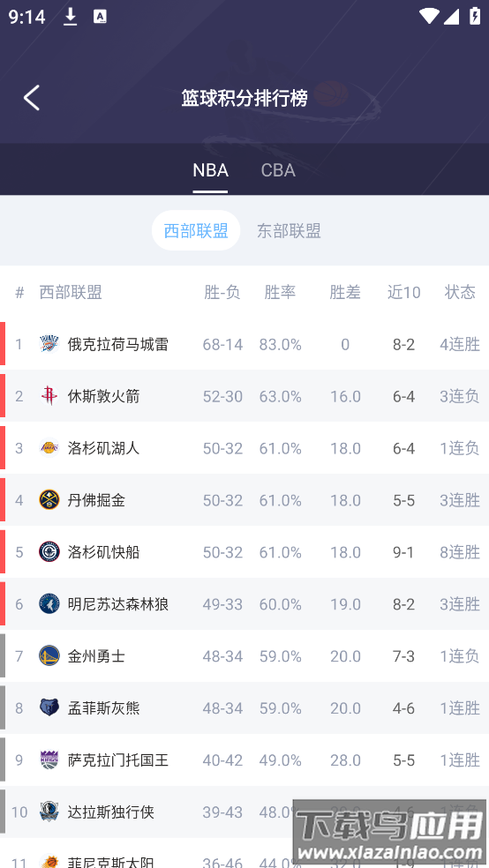Tap the download icon in status bar
The height and width of the screenshot is (868, 489).
tap(70, 17)
